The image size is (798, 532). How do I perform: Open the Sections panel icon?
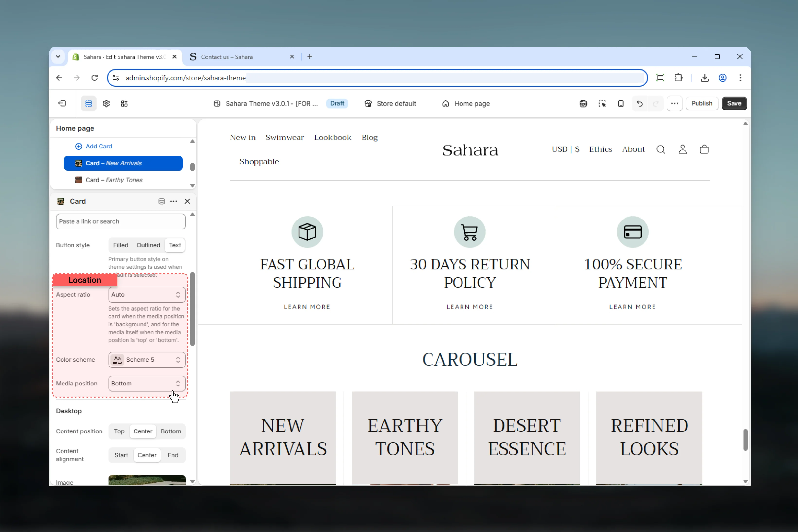tap(89, 103)
